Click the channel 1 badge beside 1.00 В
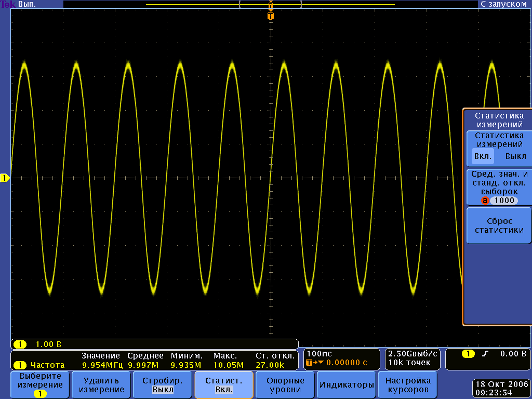Viewport: 532px width, 399px height. (x=20, y=344)
